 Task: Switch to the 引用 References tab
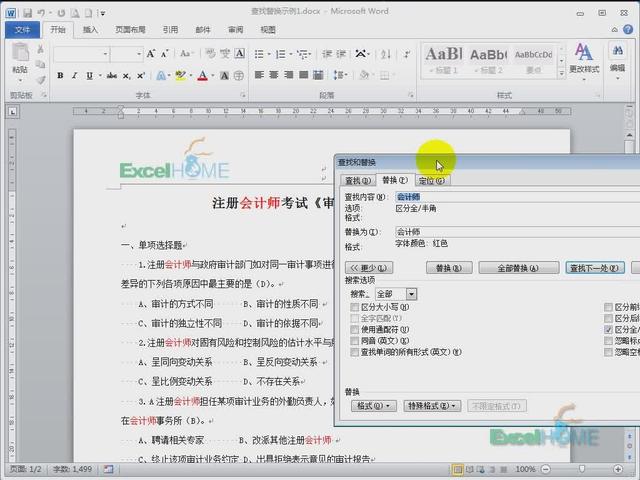(170, 30)
